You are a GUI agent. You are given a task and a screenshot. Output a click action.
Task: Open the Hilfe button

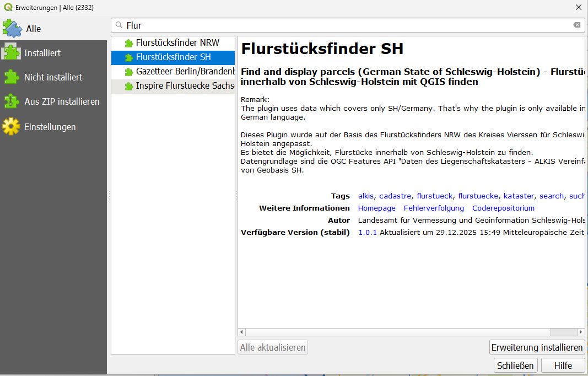(x=563, y=365)
